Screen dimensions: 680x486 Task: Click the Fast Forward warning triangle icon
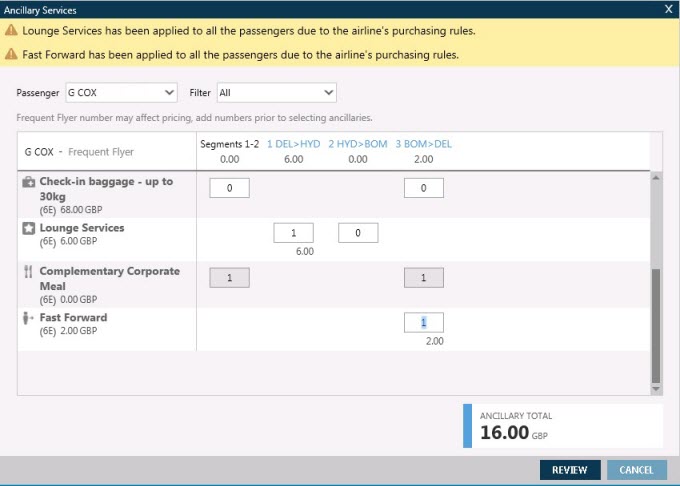pos(11,55)
